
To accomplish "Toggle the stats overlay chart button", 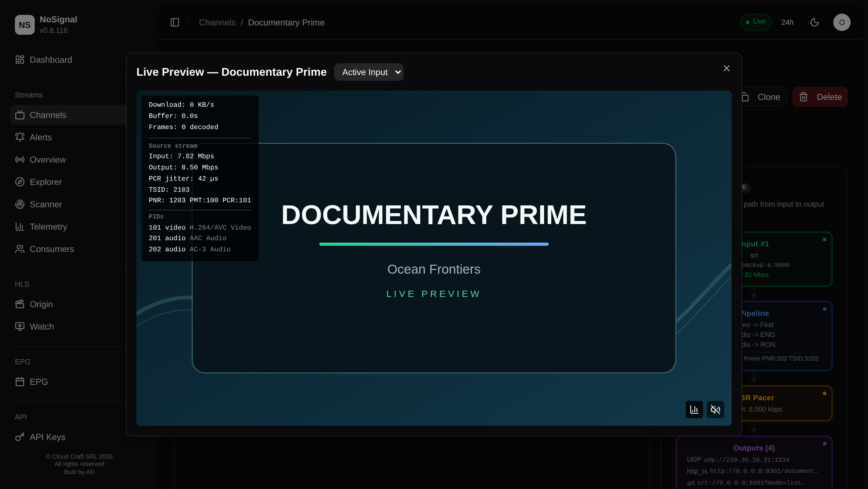I will pyautogui.click(x=694, y=409).
